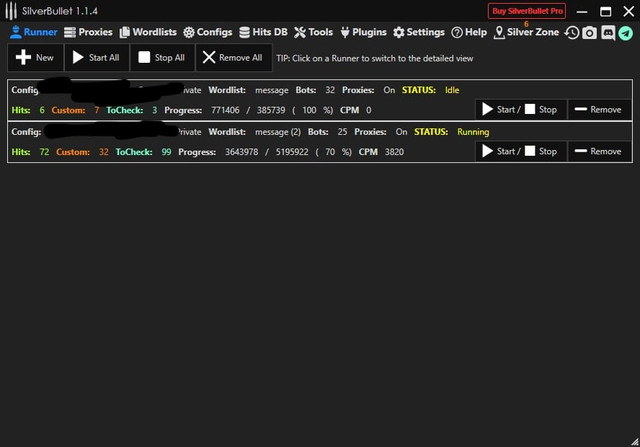Image resolution: width=640 pixels, height=447 pixels.
Task: Minimize the SilverBullet window
Action: (582, 11)
